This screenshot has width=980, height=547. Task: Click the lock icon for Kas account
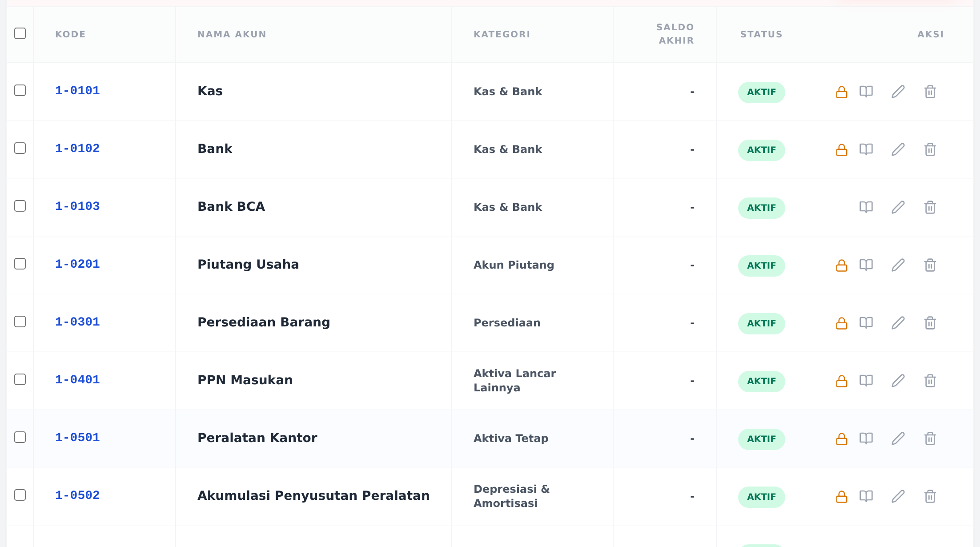[x=841, y=92]
